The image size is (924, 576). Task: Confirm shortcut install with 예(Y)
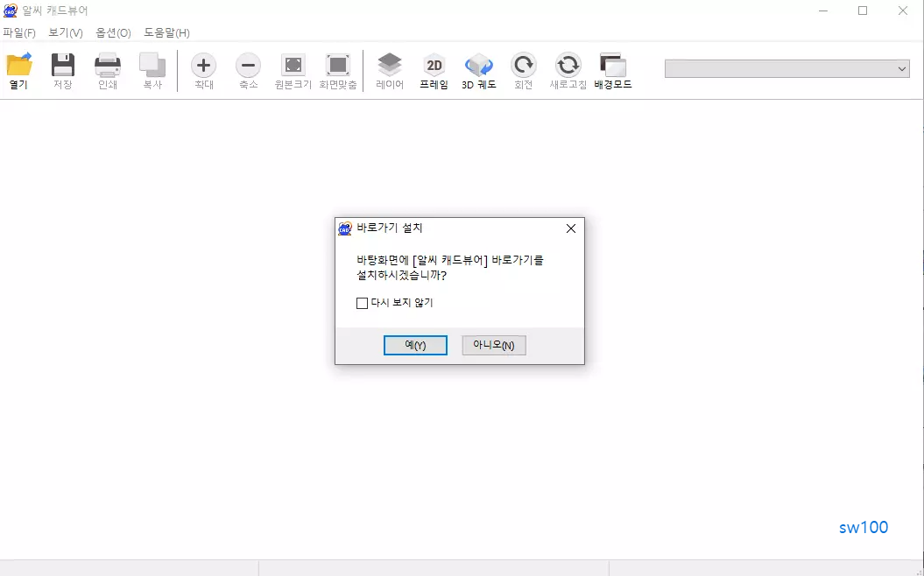(x=415, y=345)
